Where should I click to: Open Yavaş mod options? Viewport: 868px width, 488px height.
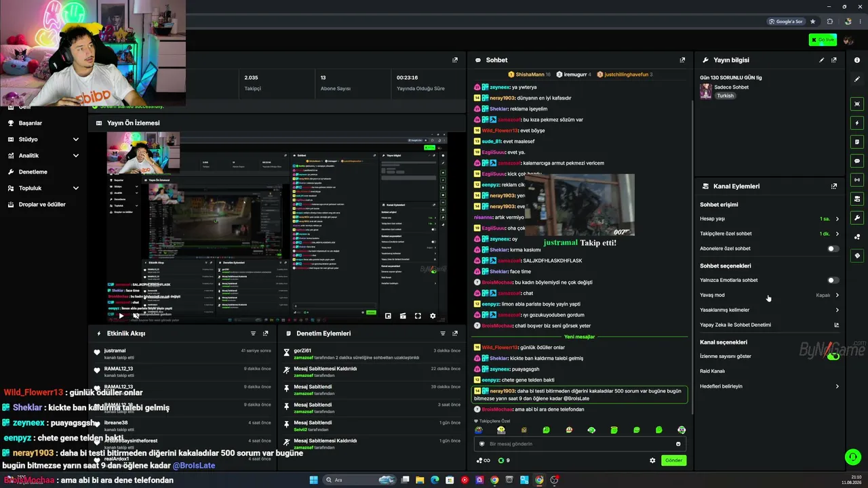click(769, 296)
